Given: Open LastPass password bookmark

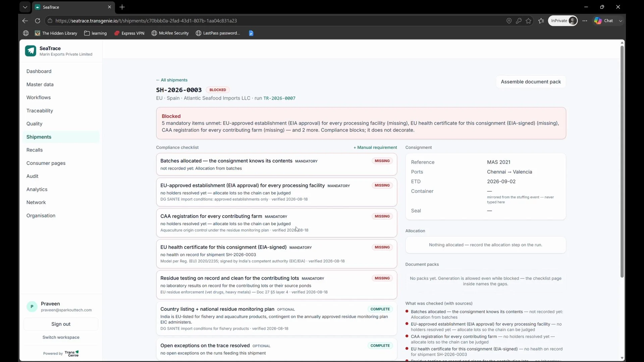Looking at the screenshot, I should point(218,33).
